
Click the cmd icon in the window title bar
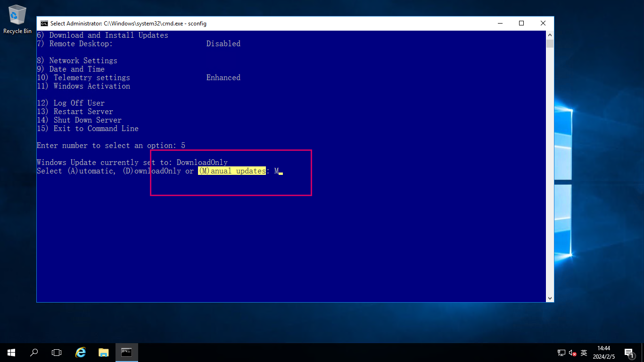44,24
